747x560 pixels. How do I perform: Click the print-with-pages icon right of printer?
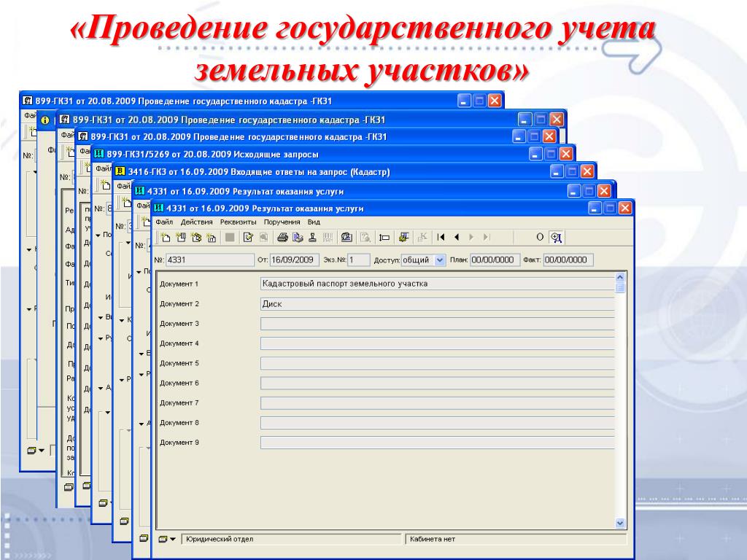click(298, 237)
